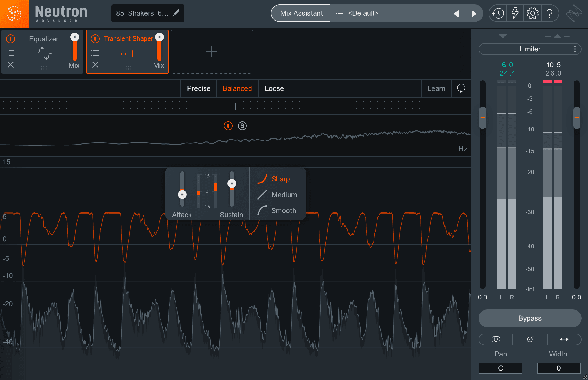
Task: Bypass the Equalizer module power button
Action: click(11, 39)
